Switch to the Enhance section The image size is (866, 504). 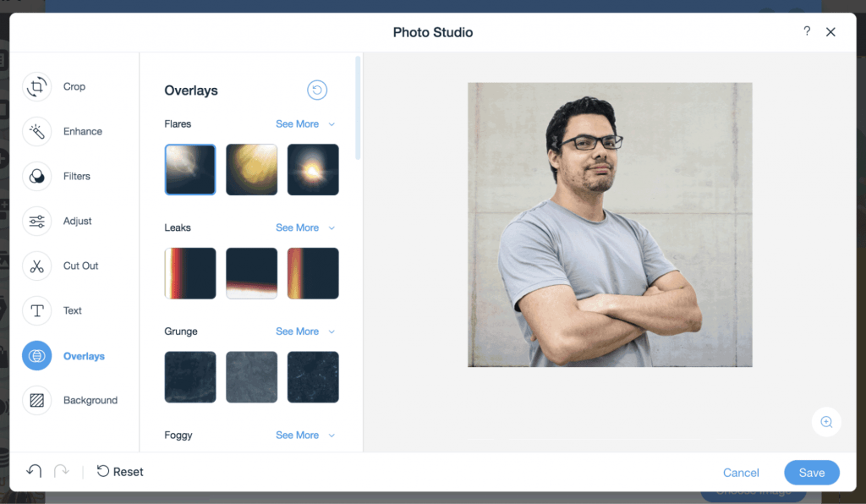point(83,131)
